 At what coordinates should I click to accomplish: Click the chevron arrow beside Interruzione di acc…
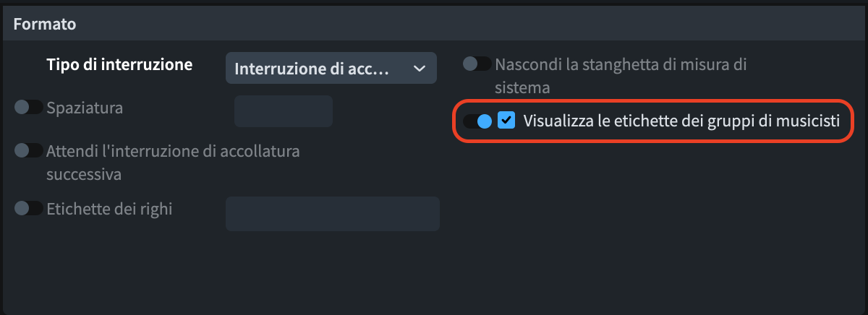point(419,69)
